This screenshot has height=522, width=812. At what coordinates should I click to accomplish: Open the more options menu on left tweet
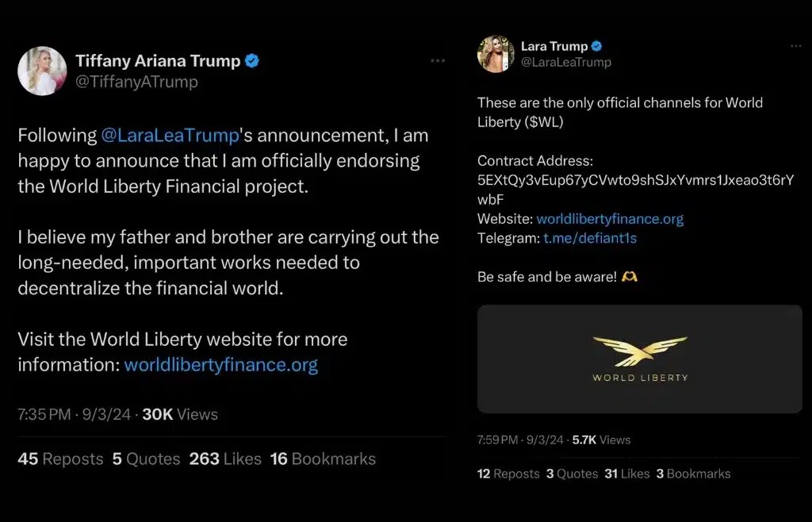tap(438, 61)
